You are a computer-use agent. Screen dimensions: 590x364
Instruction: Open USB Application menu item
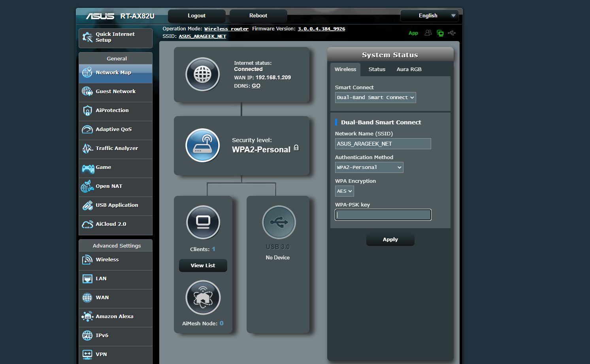[x=115, y=206]
